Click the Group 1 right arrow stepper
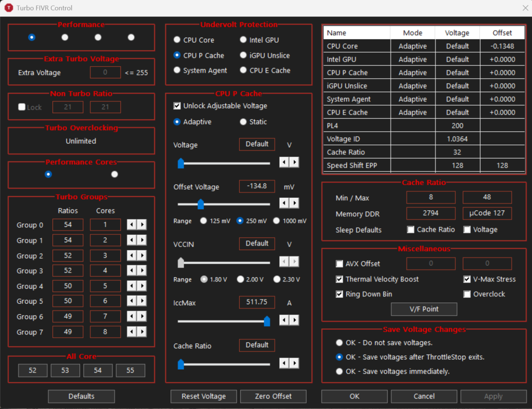 click(x=142, y=240)
